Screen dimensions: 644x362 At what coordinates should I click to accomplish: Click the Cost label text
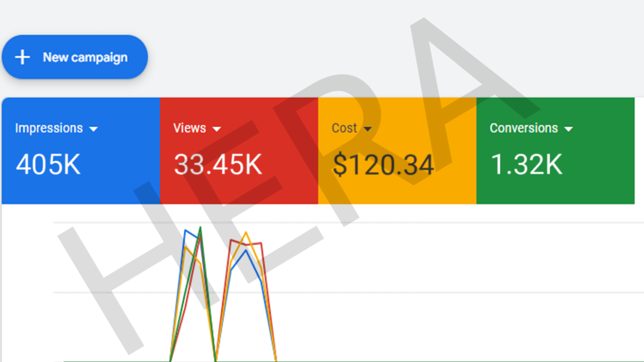pyautogui.click(x=345, y=128)
